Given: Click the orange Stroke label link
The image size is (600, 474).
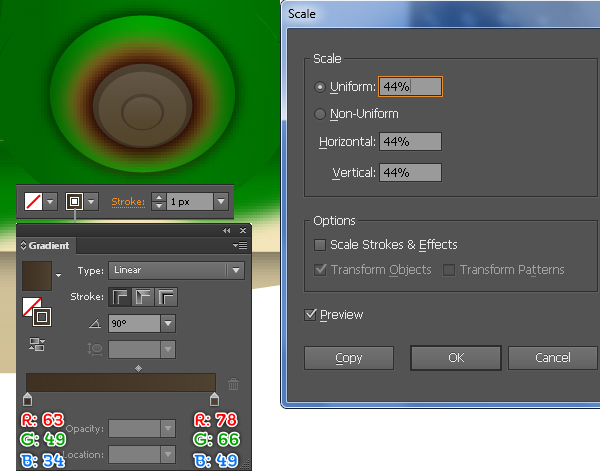Looking at the screenshot, I should (128, 202).
